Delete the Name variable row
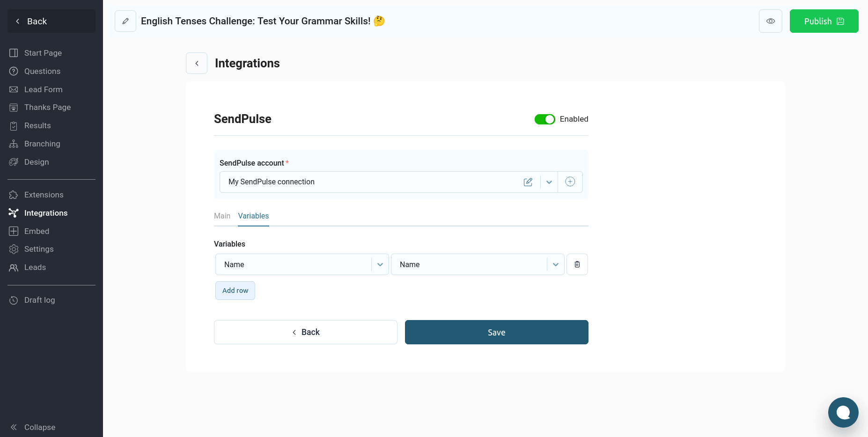The width and height of the screenshot is (868, 437). pos(577,264)
